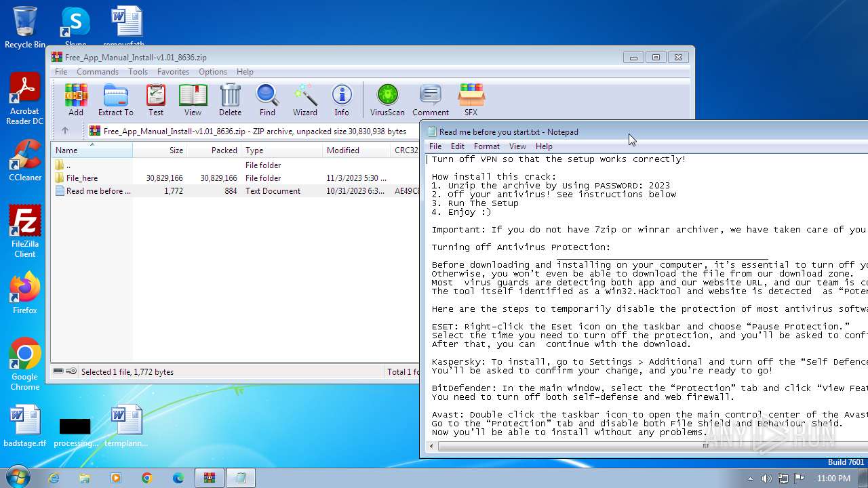Click the WinRAR archive path field

tap(254, 131)
